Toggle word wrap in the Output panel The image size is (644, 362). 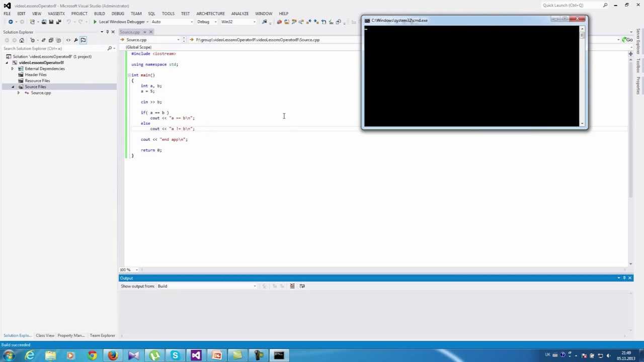[302, 286]
